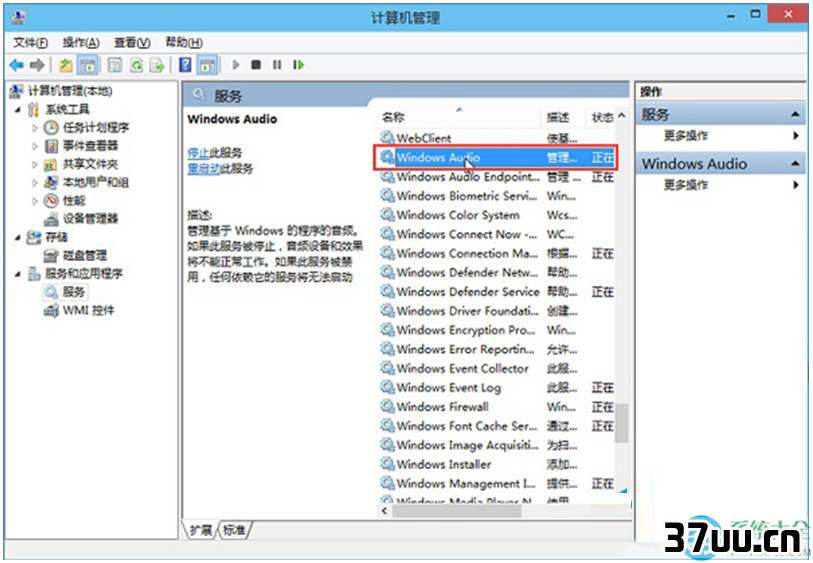Select 服务 in the left tree

click(x=73, y=292)
